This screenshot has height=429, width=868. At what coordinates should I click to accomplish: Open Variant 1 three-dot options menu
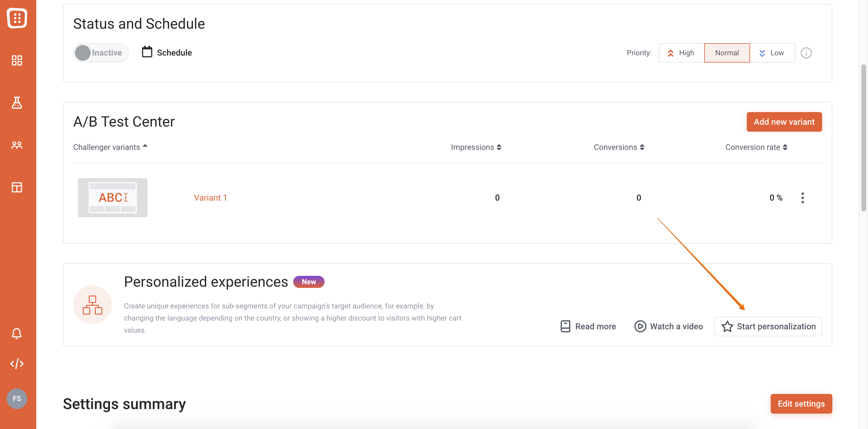click(802, 198)
